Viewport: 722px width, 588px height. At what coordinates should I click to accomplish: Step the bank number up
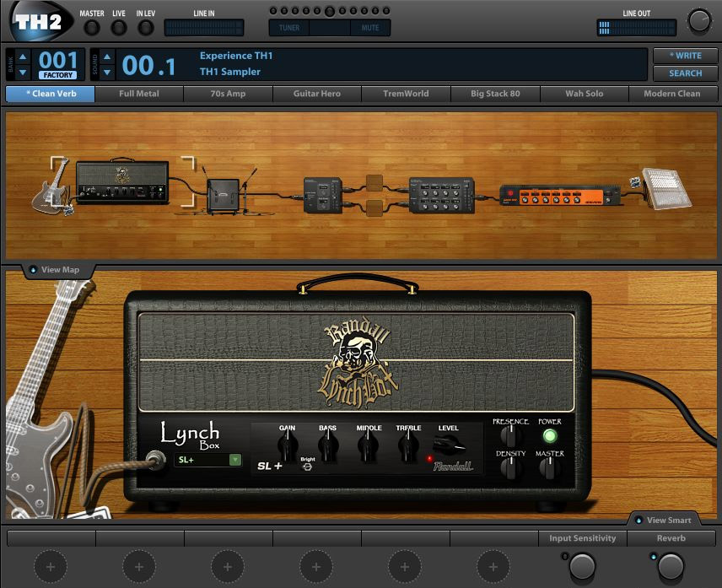(x=23, y=57)
